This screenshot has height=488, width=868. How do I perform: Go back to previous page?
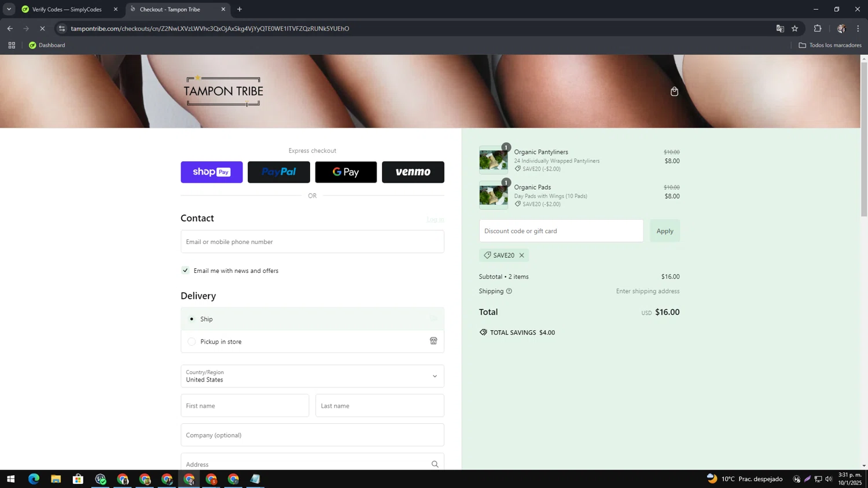pyautogui.click(x=10, y=28)
